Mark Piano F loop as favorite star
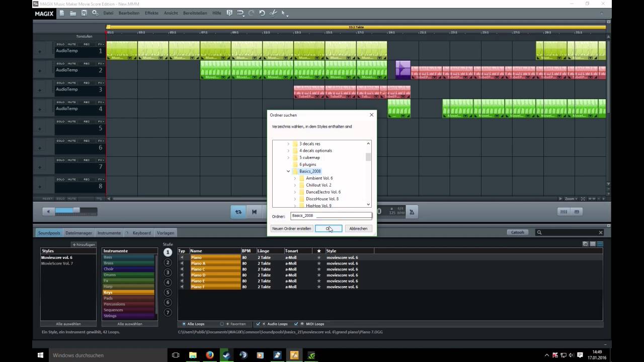Image resolution: width=644 pixels, height=362 pixels. pos(318,287)
